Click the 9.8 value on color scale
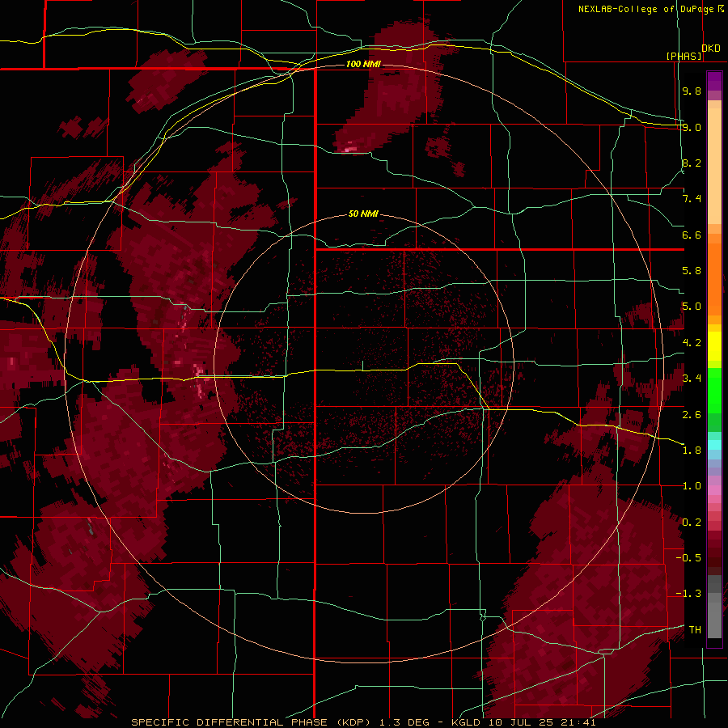This screenshot has width=728, height=728. pos(692,91)
